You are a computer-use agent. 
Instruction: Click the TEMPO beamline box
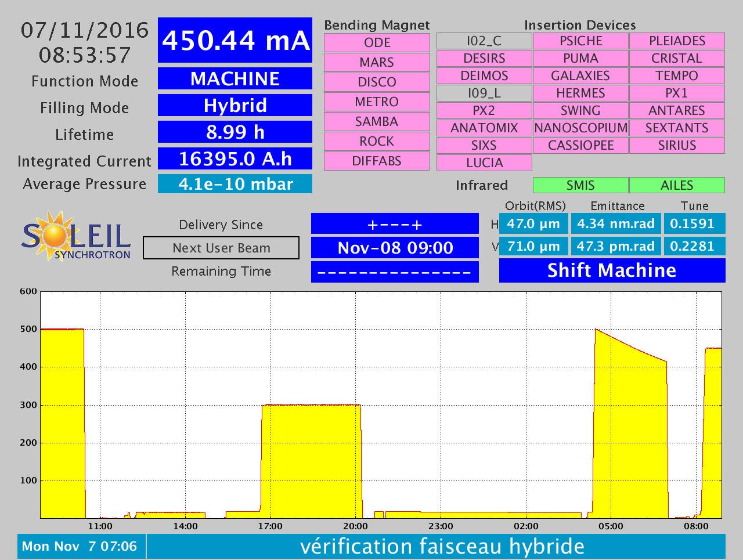[x=677, y=75]
